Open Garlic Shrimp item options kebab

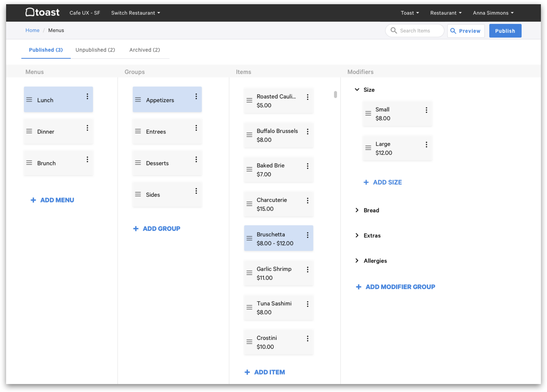[308, 270]
